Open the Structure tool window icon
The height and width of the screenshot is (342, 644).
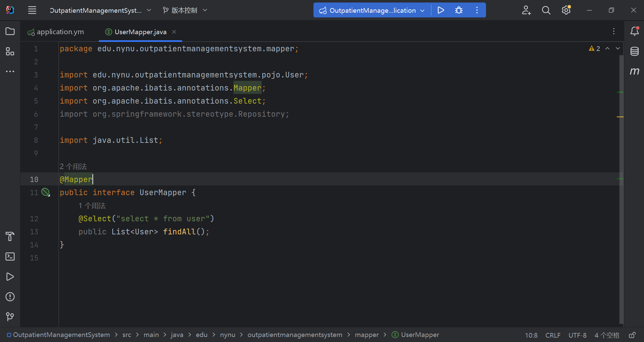[x=10, y=51]
